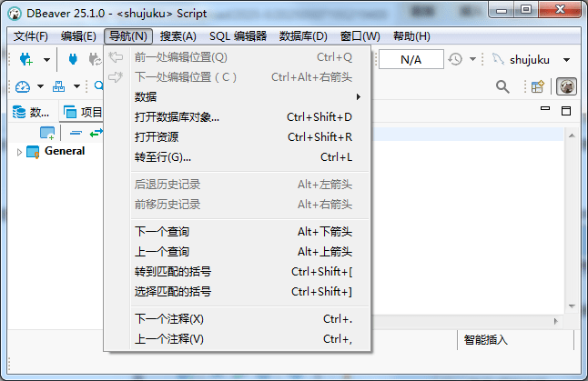The image size is (588, 381).
Task: Select 下一个注释(X) menu entry
Action: pyautogui.click(x=237, y=319)
